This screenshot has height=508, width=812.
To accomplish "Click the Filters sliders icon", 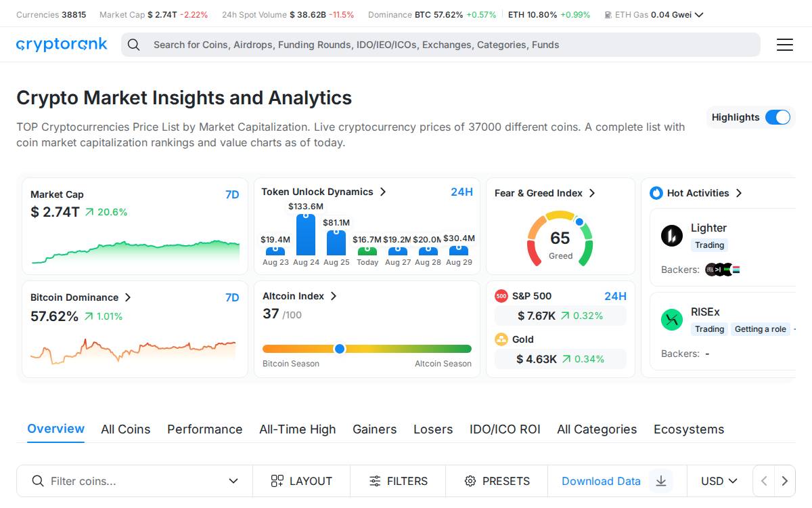I will 375,481.
